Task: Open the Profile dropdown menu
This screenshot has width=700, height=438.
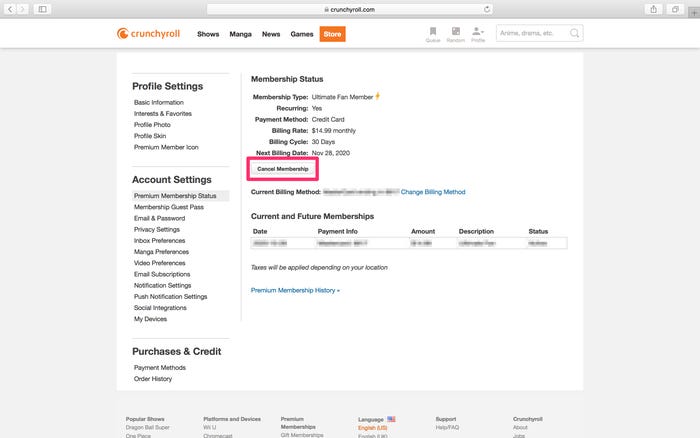Action: pos(478,33)
